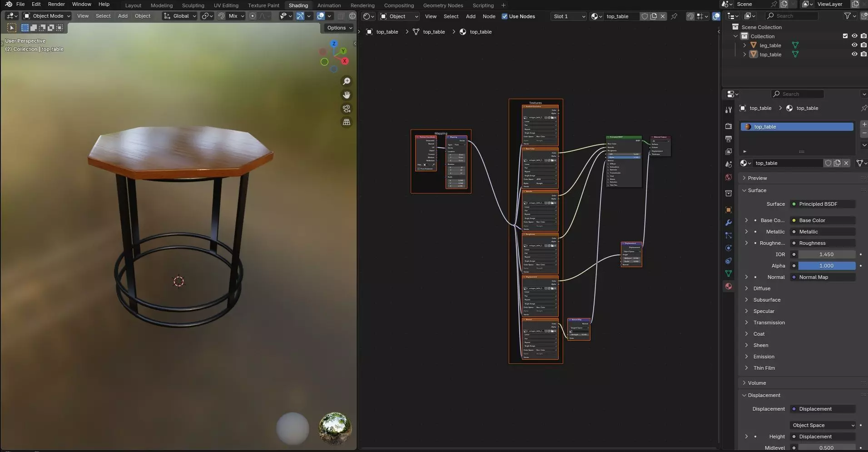This screenshot has width=868, height=452.
Task: Unlink material using X in Properties panel
Action: (x=846, y=163)
